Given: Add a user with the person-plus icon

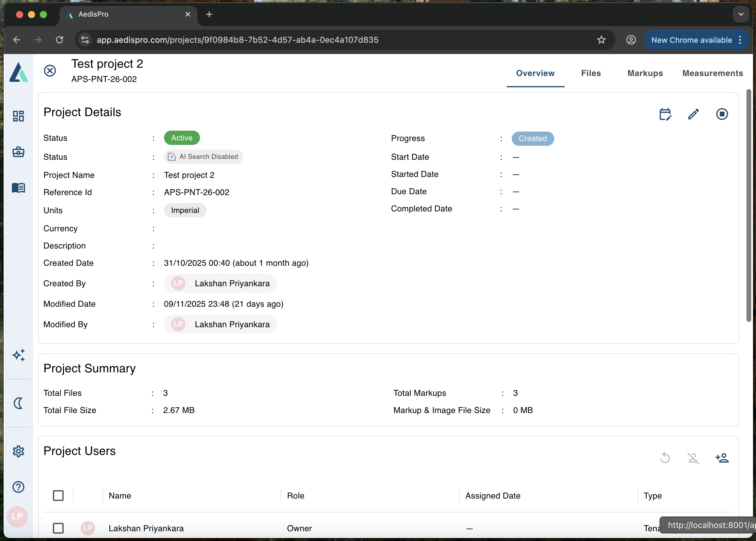Looking at the screenshot, I should click(x=722, y=458).
